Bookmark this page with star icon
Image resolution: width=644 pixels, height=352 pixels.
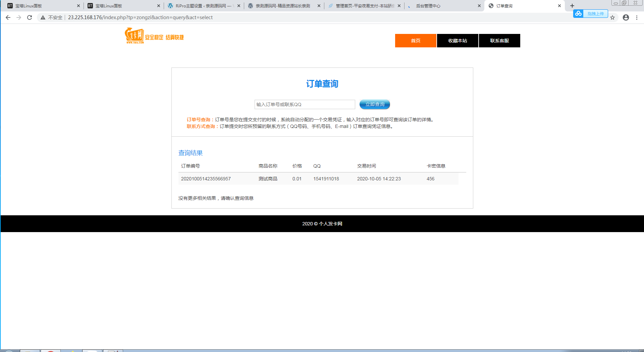tap(612, 17)
